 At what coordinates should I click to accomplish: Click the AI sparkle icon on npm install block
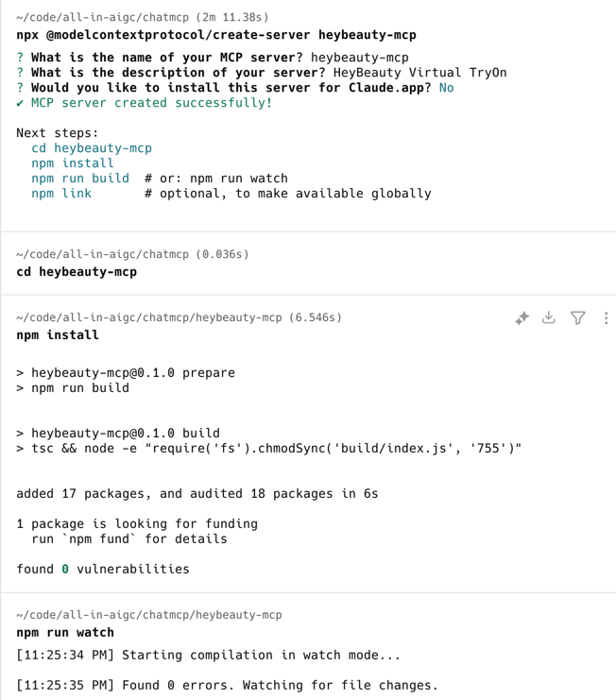[522, 318]
